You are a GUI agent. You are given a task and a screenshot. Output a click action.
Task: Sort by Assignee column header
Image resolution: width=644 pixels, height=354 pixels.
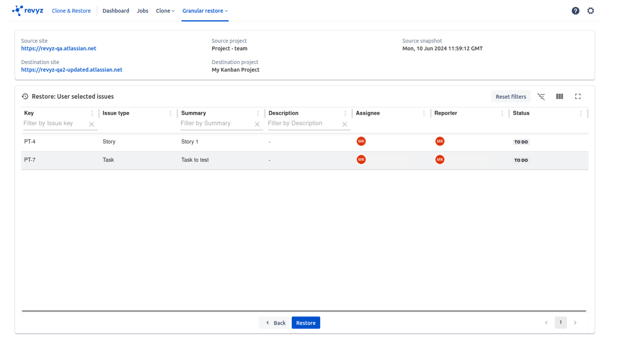(368, 113)
